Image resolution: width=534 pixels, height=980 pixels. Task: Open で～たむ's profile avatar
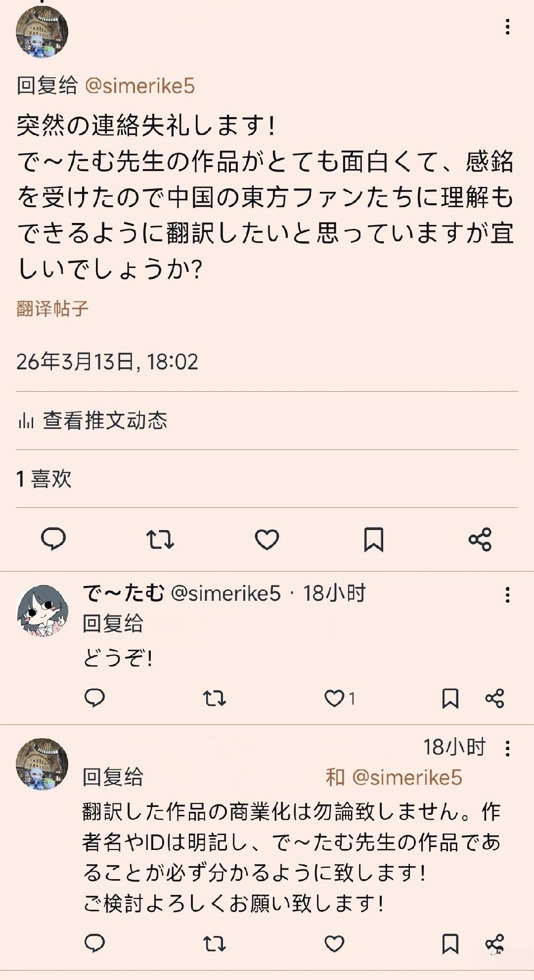[42, 610]
